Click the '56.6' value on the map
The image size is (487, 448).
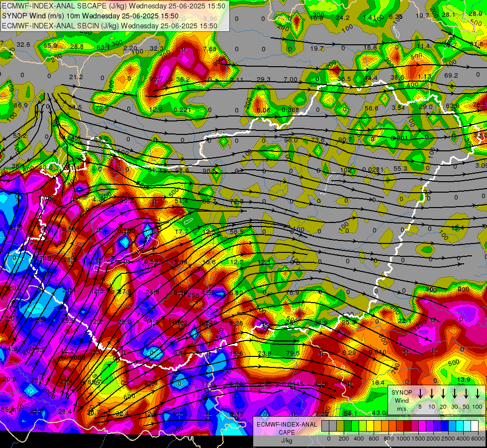point(372,108)
